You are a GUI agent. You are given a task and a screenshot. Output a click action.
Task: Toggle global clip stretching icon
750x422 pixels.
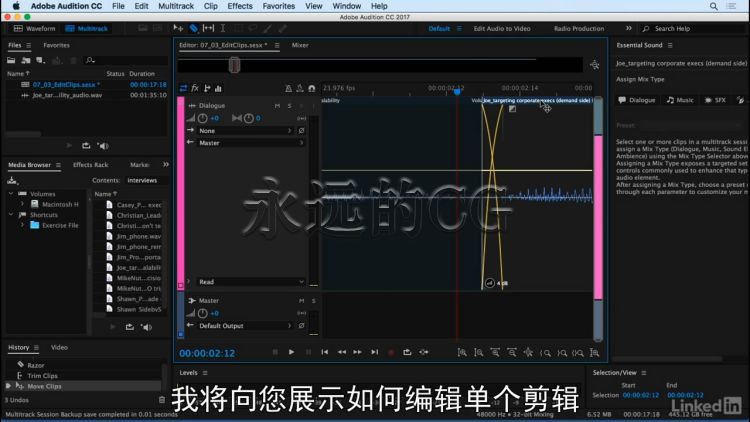[300, 88]
